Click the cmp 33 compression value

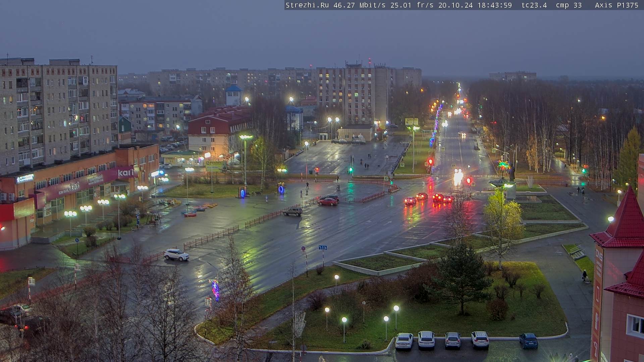(569, 5)
